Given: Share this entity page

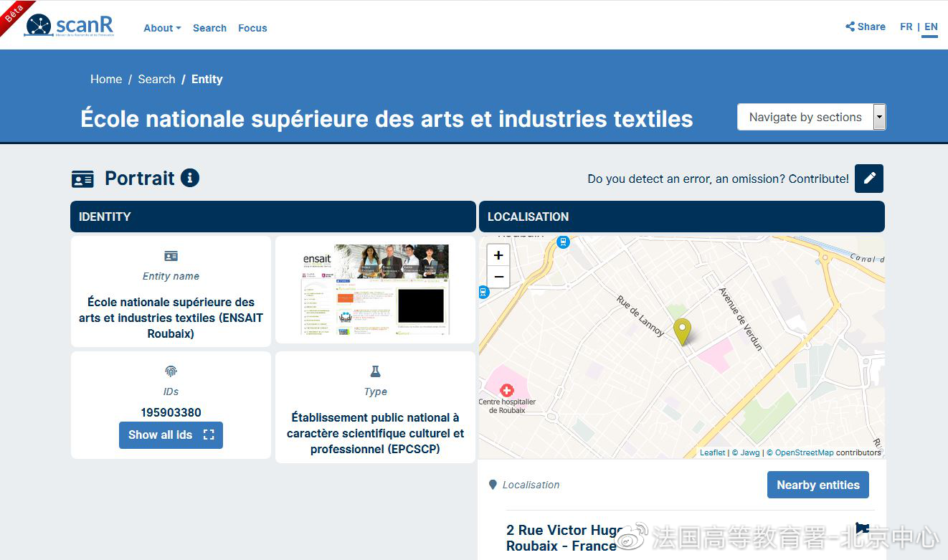Looking at the screenshot, I should (x=866, y=27).
